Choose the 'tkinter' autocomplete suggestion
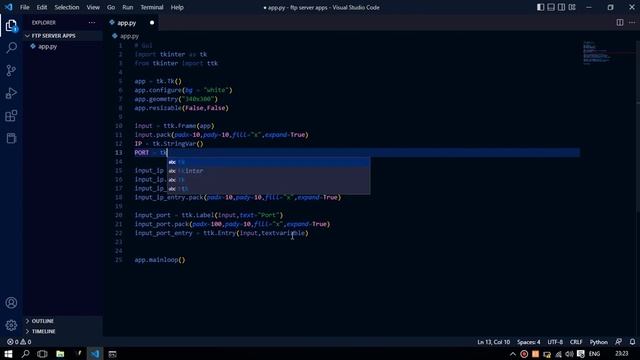Viewport: 640px width, 360px height. [x=269, y=171]
